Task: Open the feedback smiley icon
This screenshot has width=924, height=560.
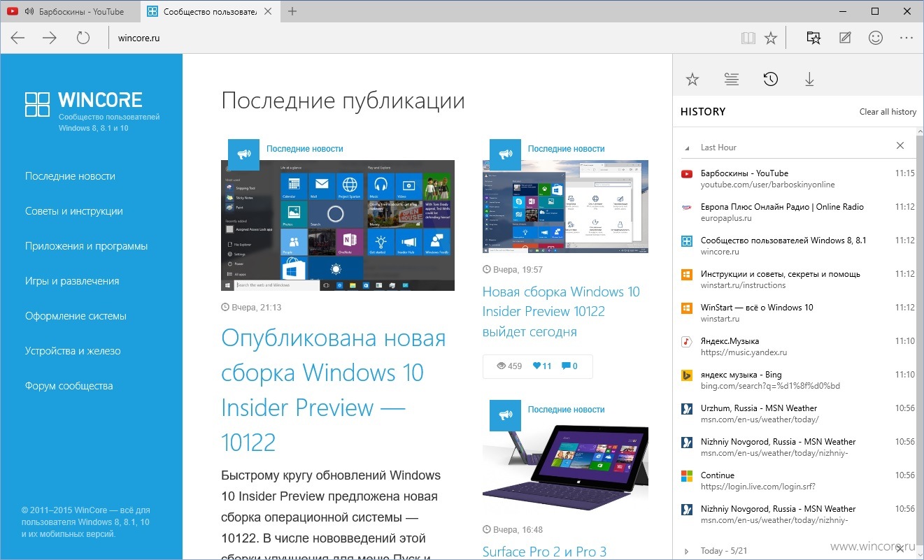Action: 876,38
